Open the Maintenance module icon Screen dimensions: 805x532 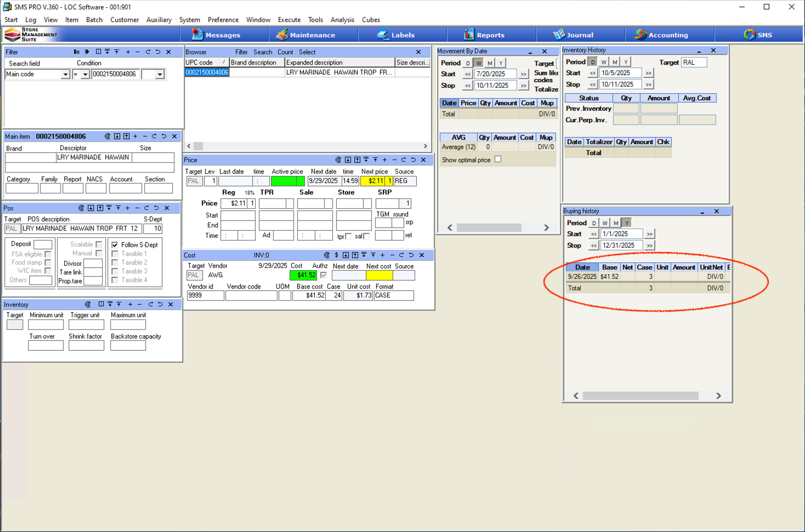click(282, 35)
